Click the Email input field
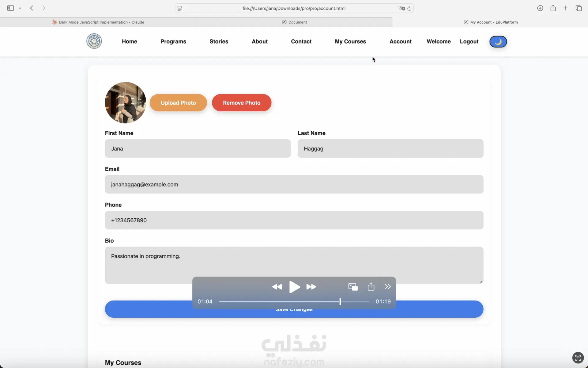 click(294, 184)
